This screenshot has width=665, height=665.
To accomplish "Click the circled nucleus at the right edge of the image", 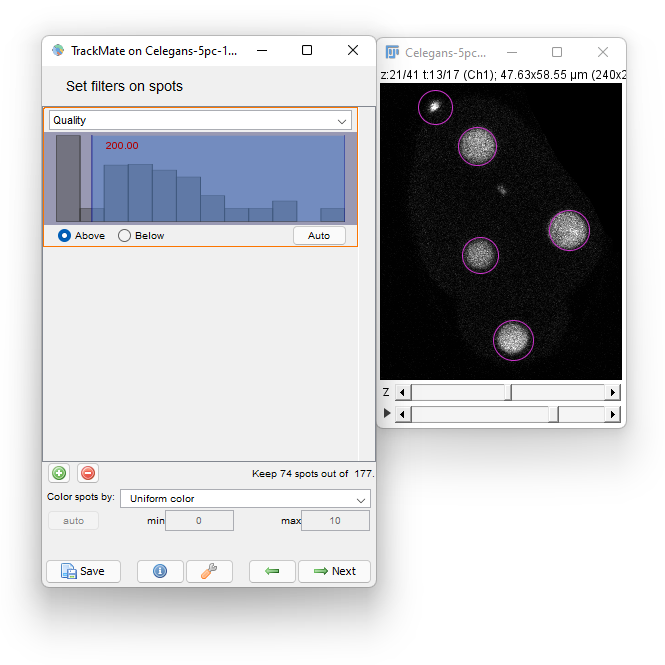I will (569, 230).
